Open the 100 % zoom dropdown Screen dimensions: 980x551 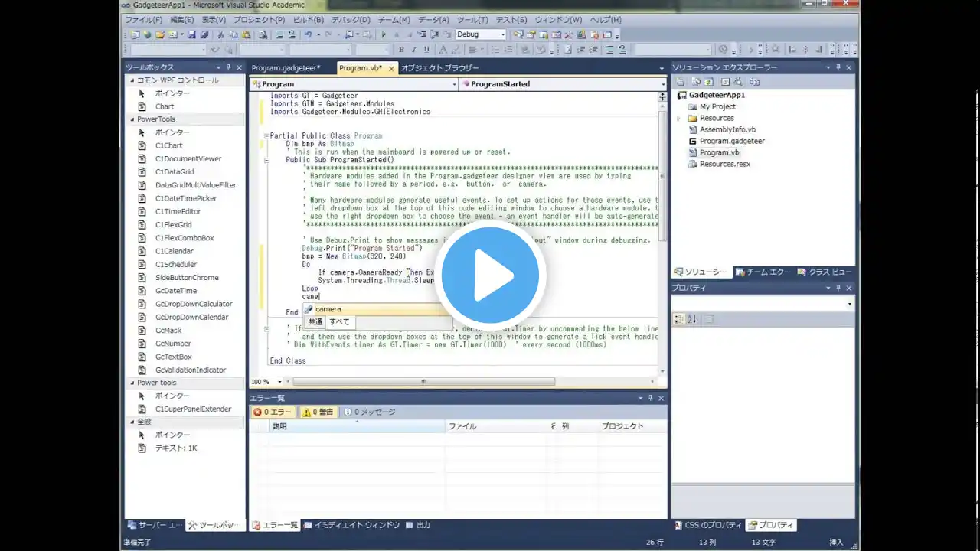click(x=267, y=381)
